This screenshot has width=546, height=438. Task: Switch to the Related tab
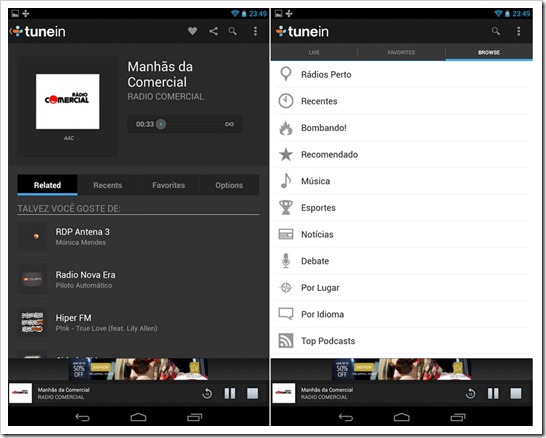[47, 185]
